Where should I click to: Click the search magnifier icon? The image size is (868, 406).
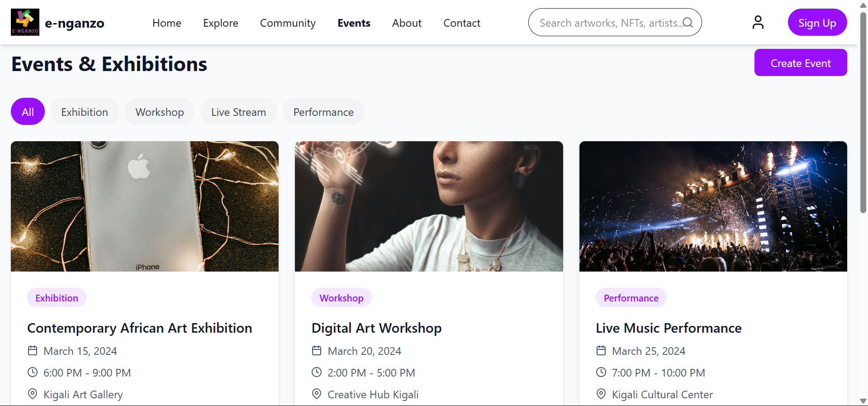(x=688, y=23)
